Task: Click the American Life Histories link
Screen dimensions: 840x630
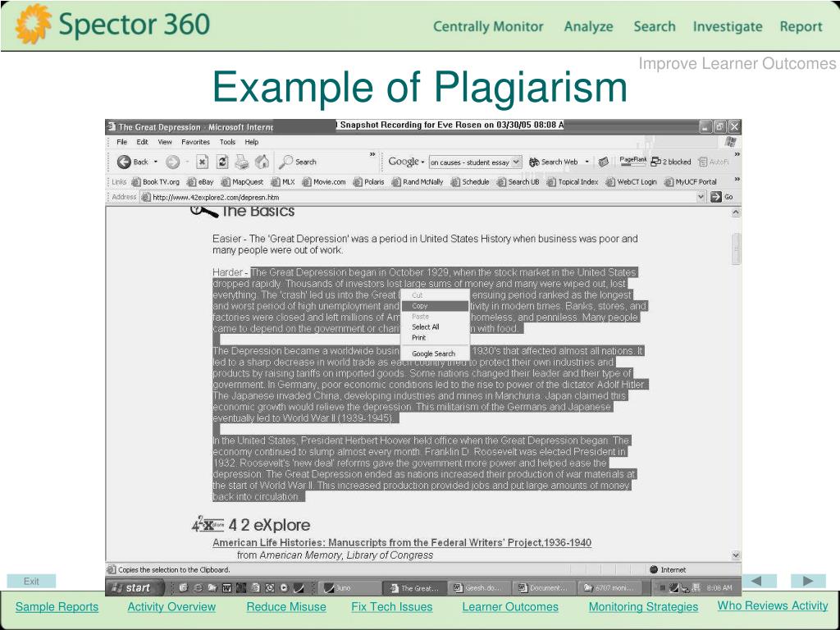Action: tap(402, 543)
